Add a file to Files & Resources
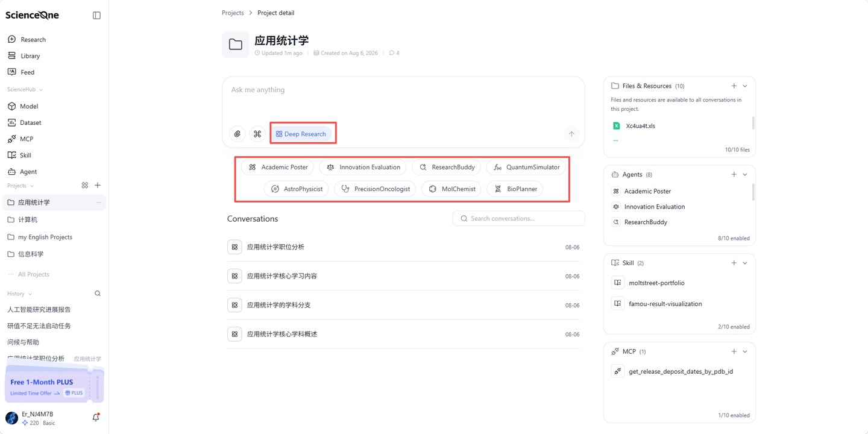 pos(734,86)
